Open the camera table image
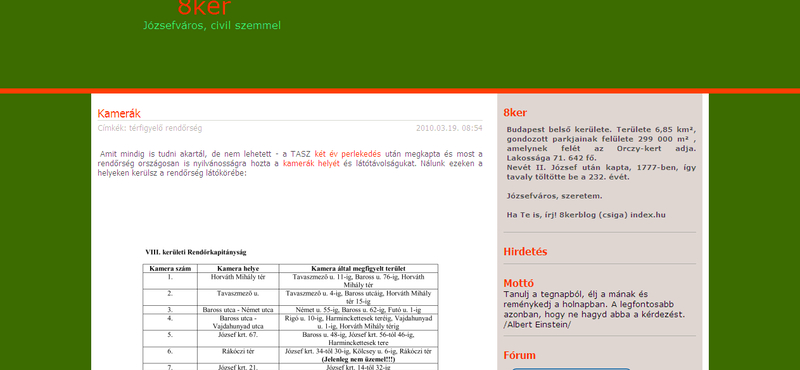 [290, 308]
